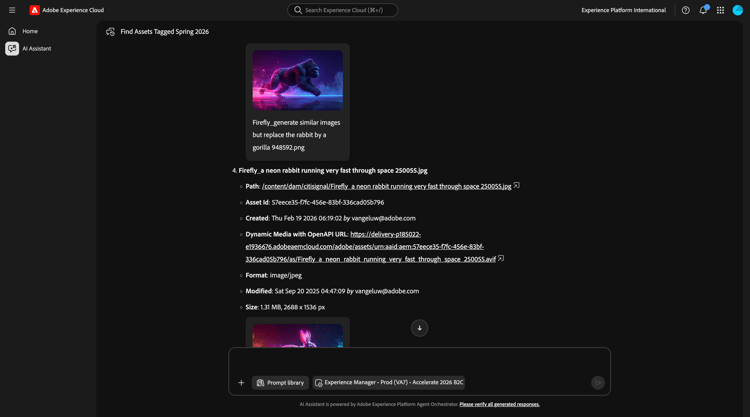Open the user profile avatar
This screenshot has height=417, width=750.
click(x=738, y=10)
